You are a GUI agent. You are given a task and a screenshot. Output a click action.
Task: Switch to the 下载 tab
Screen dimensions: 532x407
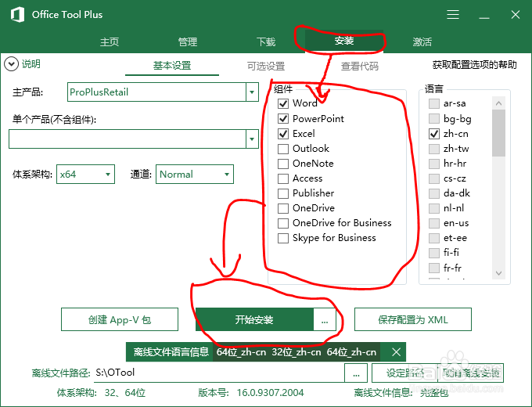tap(266, 41)
